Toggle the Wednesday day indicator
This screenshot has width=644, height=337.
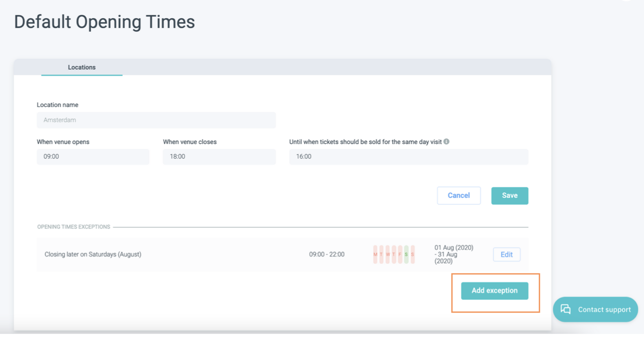coord(388,254)
